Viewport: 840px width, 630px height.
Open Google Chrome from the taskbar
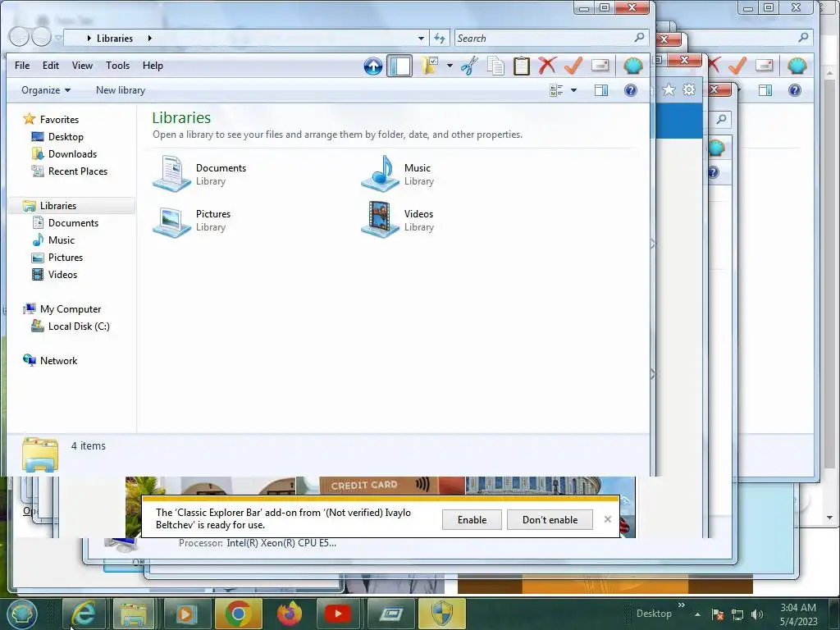[238, 614]
